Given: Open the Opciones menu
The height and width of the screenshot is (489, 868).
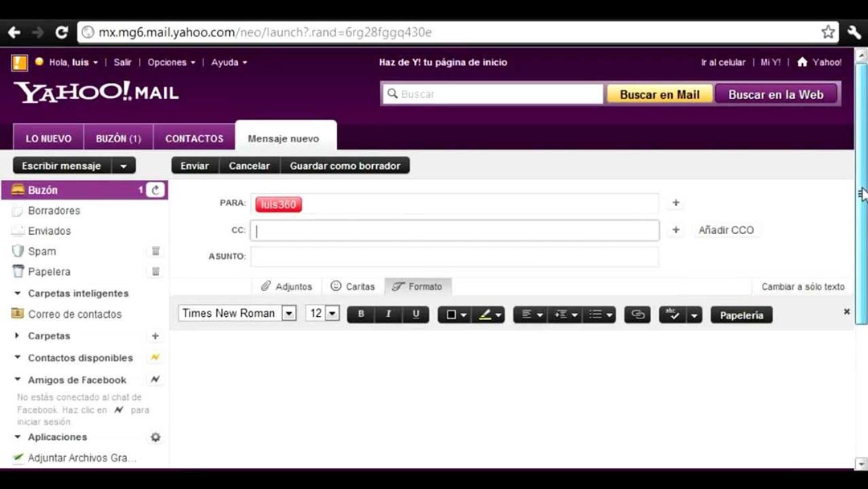Looking at the screenshot, I should tap(171, 62).
